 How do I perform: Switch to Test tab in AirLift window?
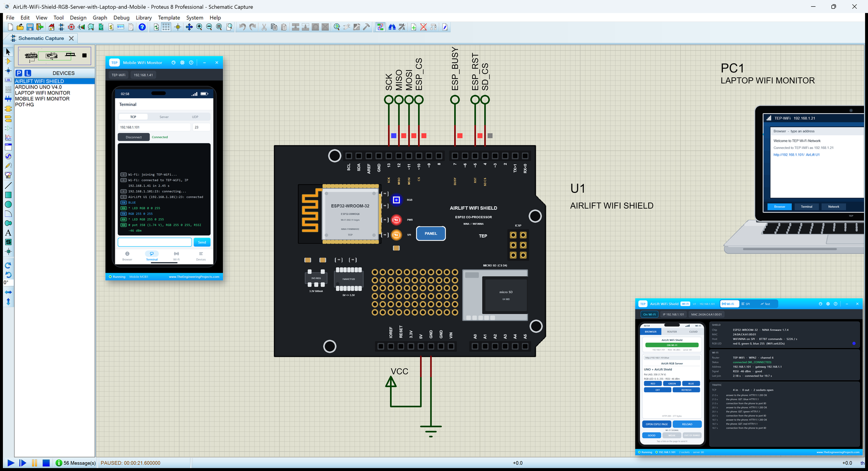[765, 304]
